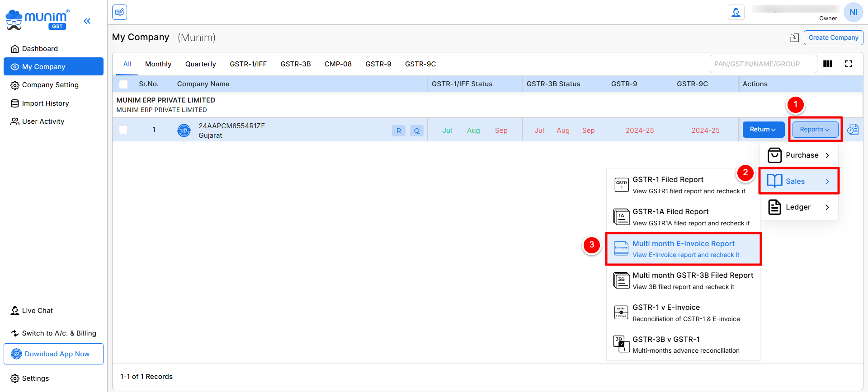Image resolution: width=868 pixels, height=392 pixels.
Task: Focus the PAN/GSTIN/NAME/GROUP search field
Action: click(763, 64)
